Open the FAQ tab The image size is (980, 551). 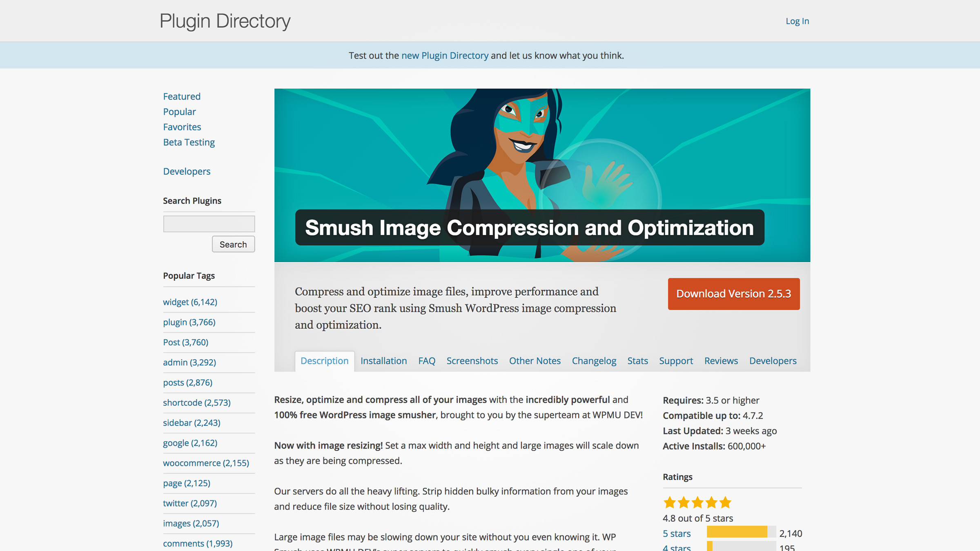pyautogui.click(x=427, y=361)
